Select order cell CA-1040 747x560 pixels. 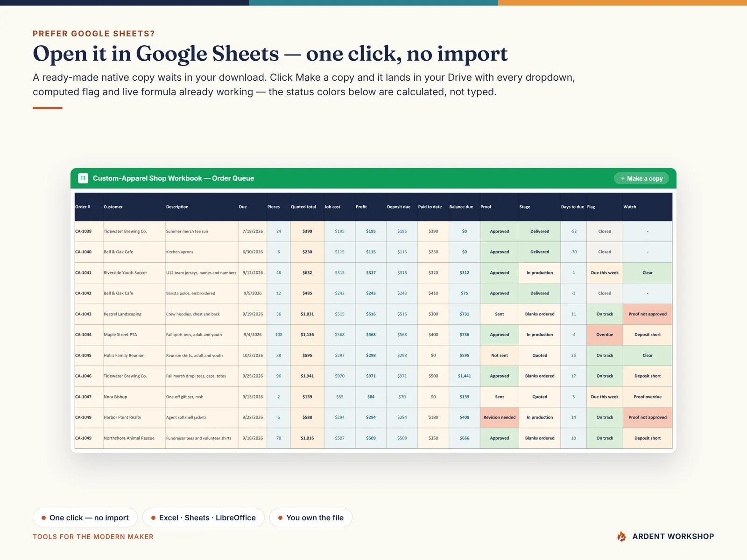(89, 252)
